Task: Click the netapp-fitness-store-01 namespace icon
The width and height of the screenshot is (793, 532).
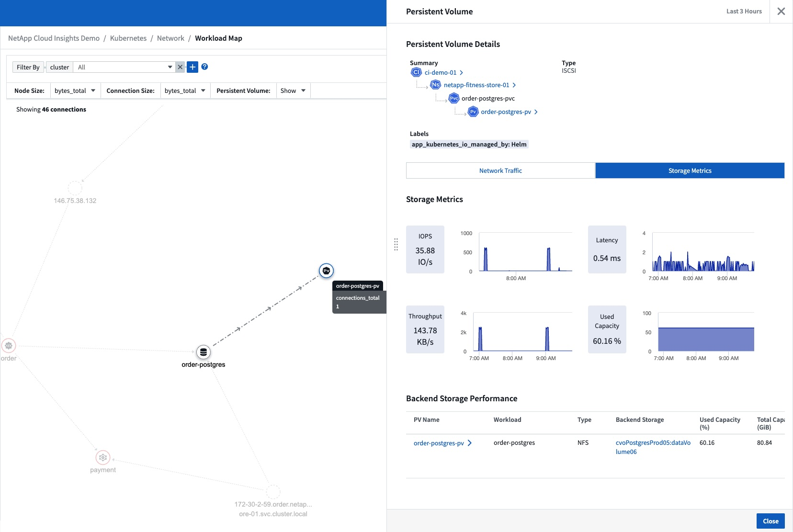Action: point(435,85)
